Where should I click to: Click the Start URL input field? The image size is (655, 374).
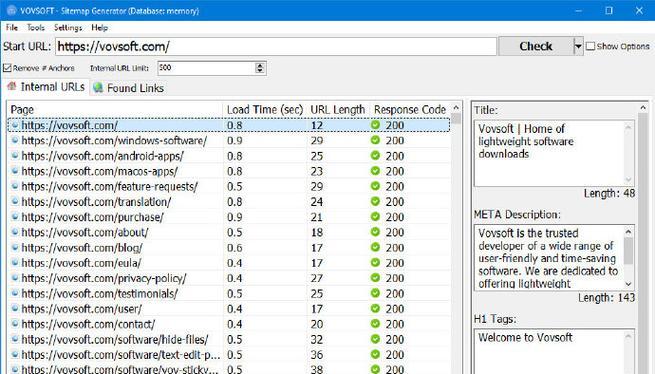pyautogui.click(x=276, y=46)
